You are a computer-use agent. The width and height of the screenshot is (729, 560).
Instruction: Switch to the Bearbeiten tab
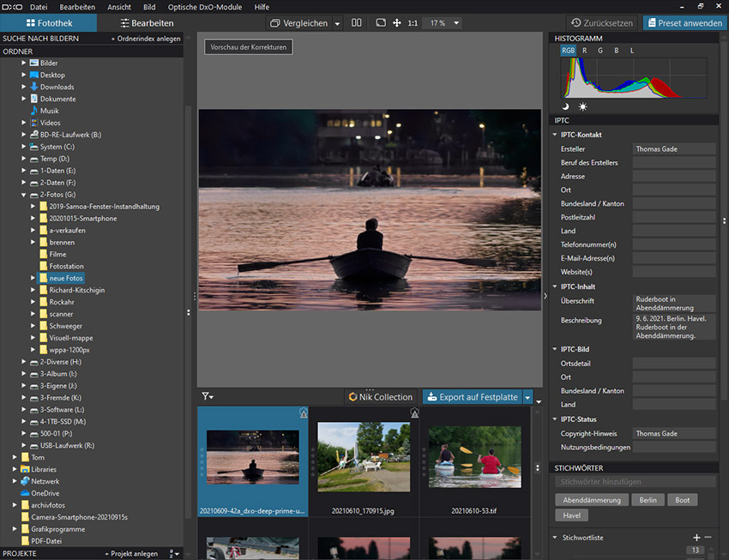[x=147, y=23]
